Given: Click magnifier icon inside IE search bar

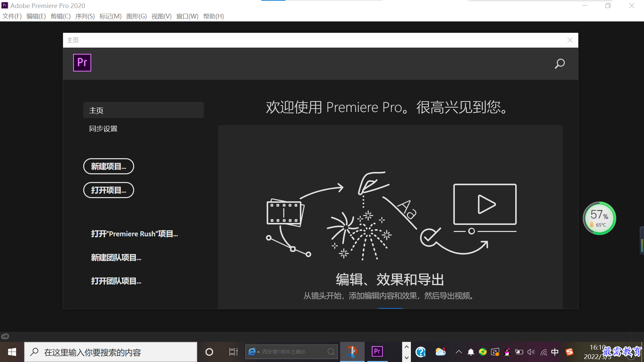Looking at the screenshot, I should click(x=331, y=352).
